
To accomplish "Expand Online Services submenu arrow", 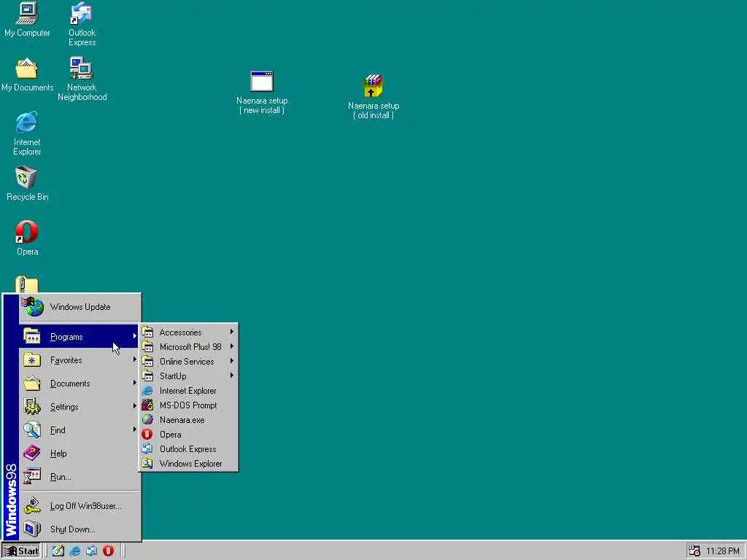I will [231, 361].
